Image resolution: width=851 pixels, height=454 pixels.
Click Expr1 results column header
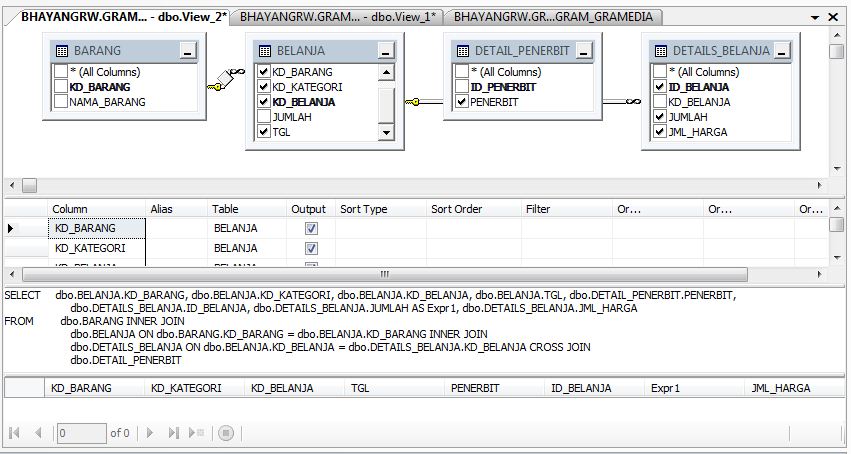pyautogui.click(x=695, y=388)
